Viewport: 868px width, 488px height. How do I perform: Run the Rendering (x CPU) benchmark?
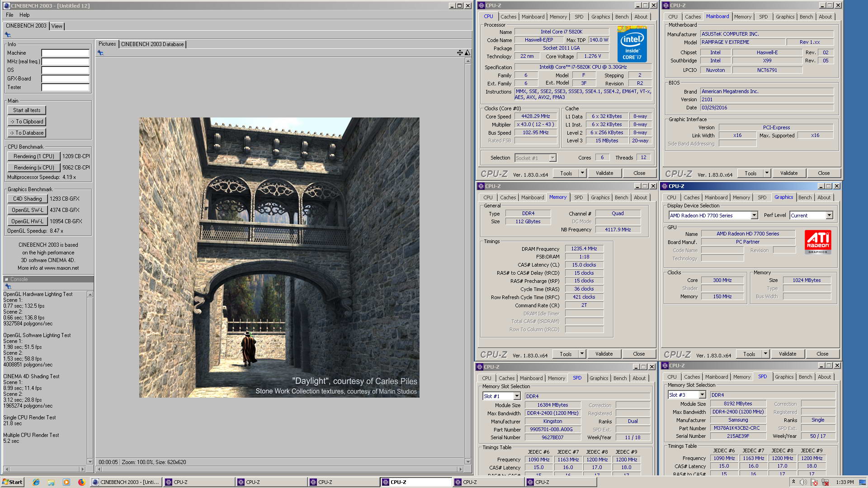34,168
